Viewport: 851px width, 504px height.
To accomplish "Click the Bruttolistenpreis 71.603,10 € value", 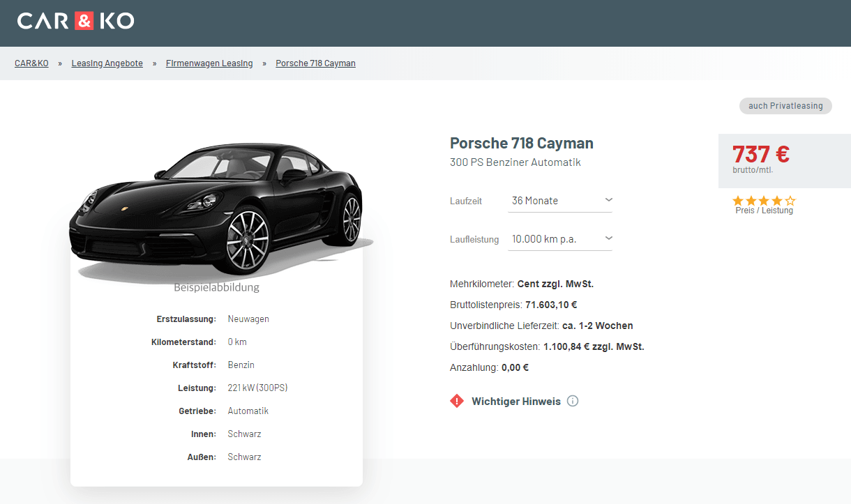I will (551, 305).
